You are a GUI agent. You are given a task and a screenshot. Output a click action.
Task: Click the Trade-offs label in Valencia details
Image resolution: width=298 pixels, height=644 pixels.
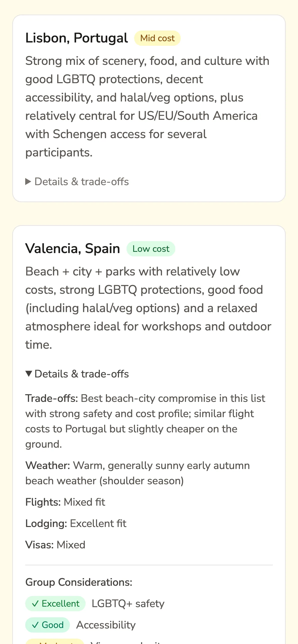[x=50, y=398]
